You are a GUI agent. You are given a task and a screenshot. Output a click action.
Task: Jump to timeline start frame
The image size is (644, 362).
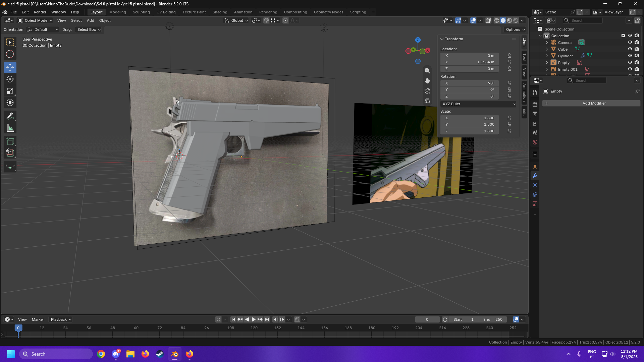click(x=233, y=319)
